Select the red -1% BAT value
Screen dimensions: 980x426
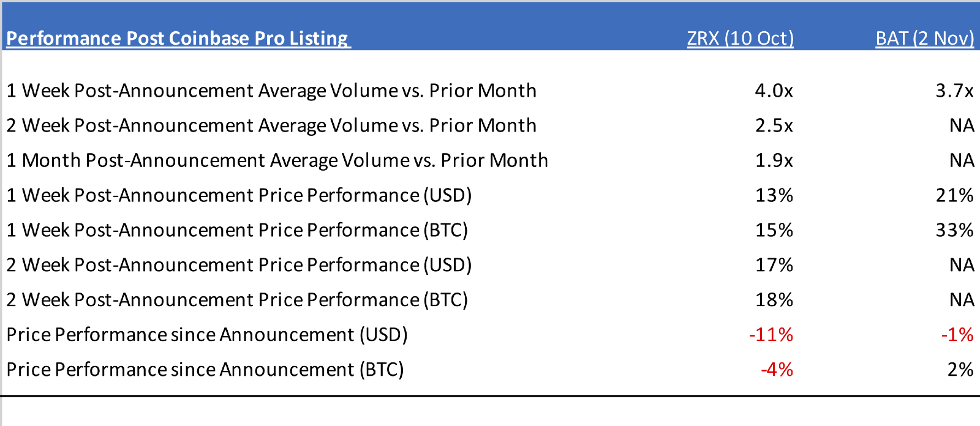pos(957,335)
